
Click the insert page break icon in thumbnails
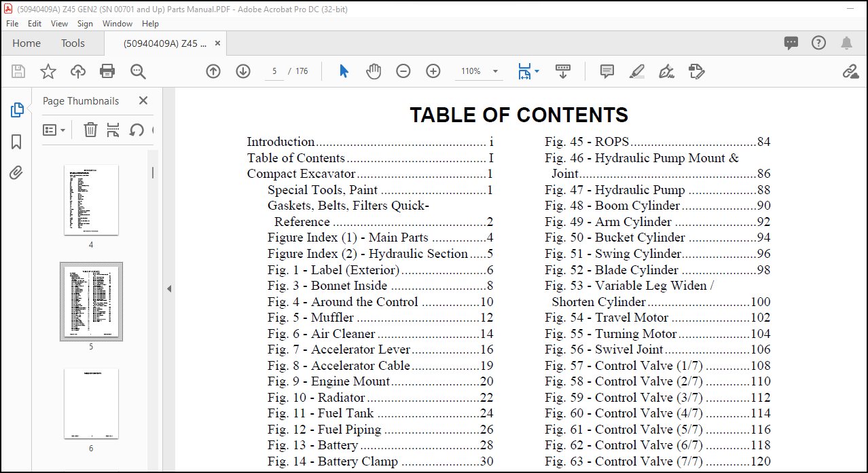click(x=113, y=130)
